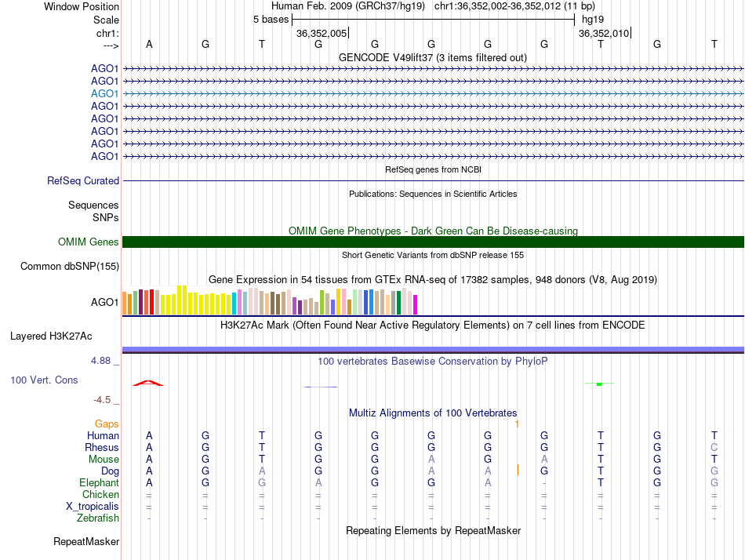The height and width of the screenshot is (560, 745).
Task: Click the OMIM Gene Phenotypes track title
Action: pyautogui.click(x=433, y=231)
